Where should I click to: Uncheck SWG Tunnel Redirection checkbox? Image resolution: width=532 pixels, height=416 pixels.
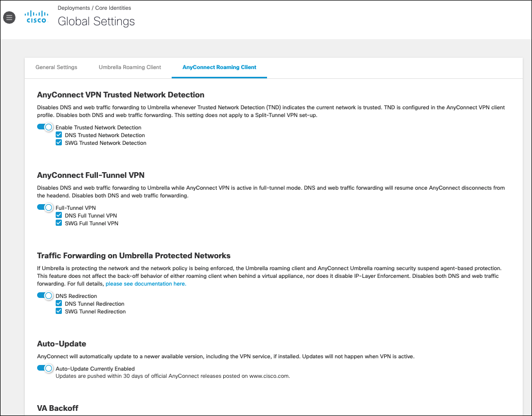59,311
